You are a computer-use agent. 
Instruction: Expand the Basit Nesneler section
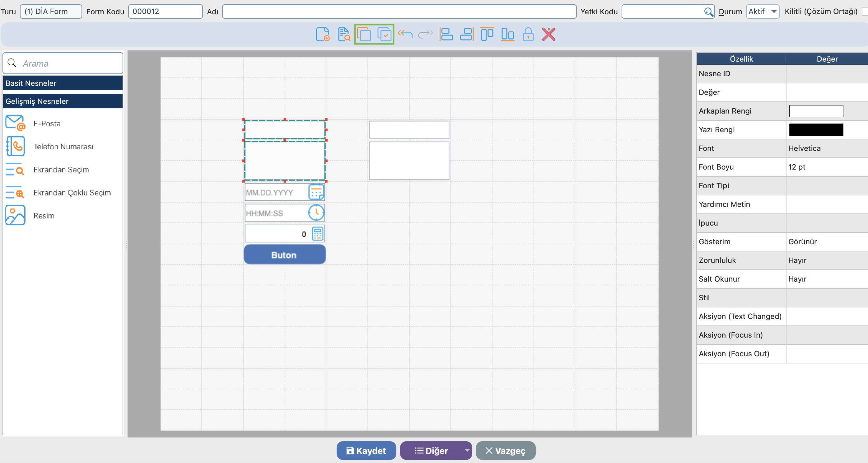[63, 83]
